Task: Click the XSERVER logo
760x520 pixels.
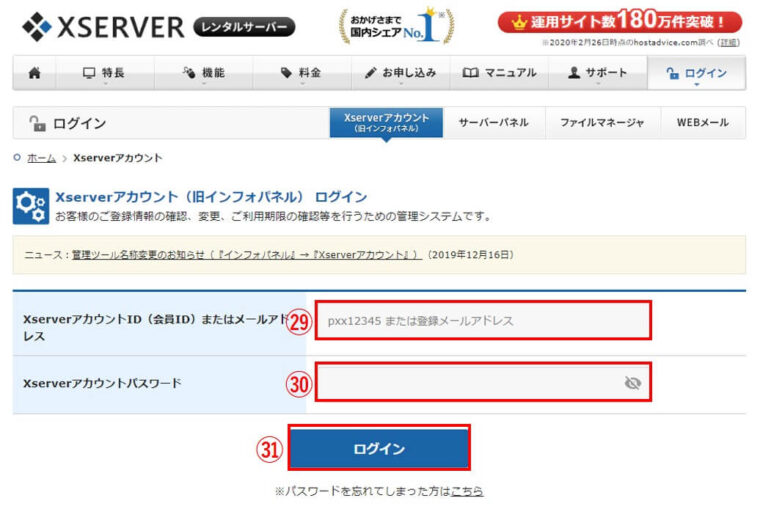Action: 103,27
